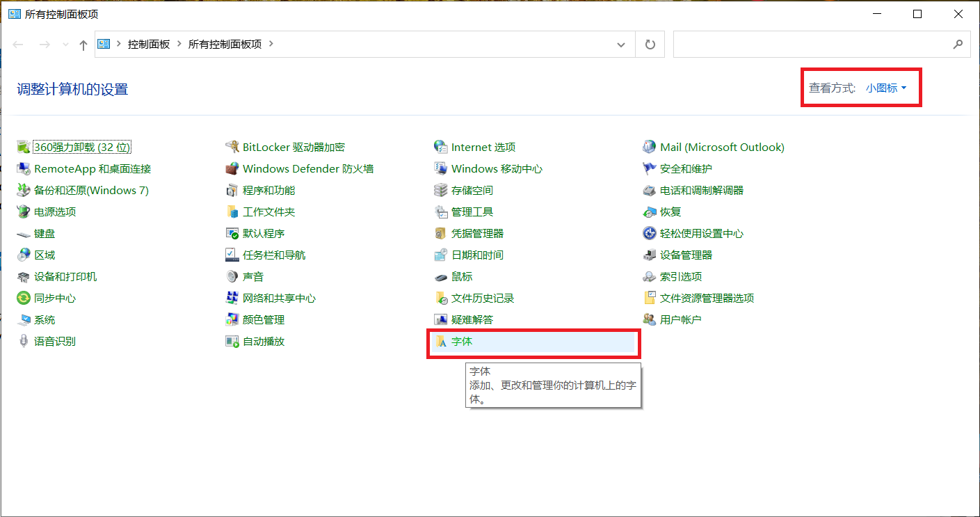980x517 pixels.
Task: Open 备份和还原(Windows 7) icon
Action: coord(24,190)
